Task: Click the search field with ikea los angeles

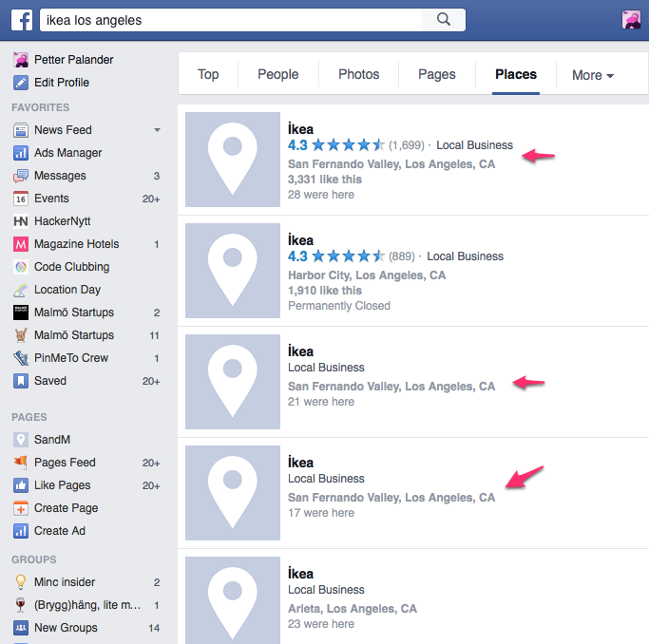Action: pos(231,20)
